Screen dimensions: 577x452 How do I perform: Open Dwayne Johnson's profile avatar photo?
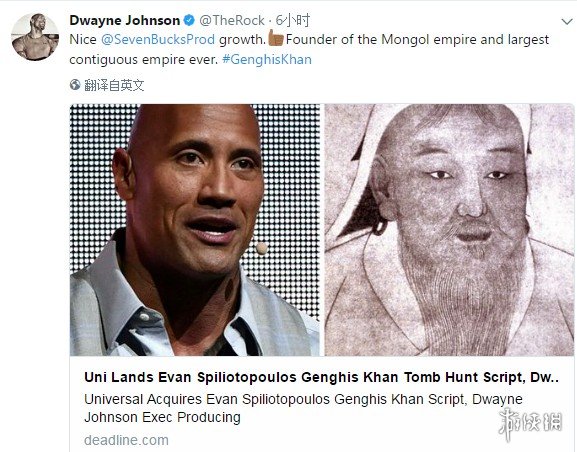(x=35, y=37)
